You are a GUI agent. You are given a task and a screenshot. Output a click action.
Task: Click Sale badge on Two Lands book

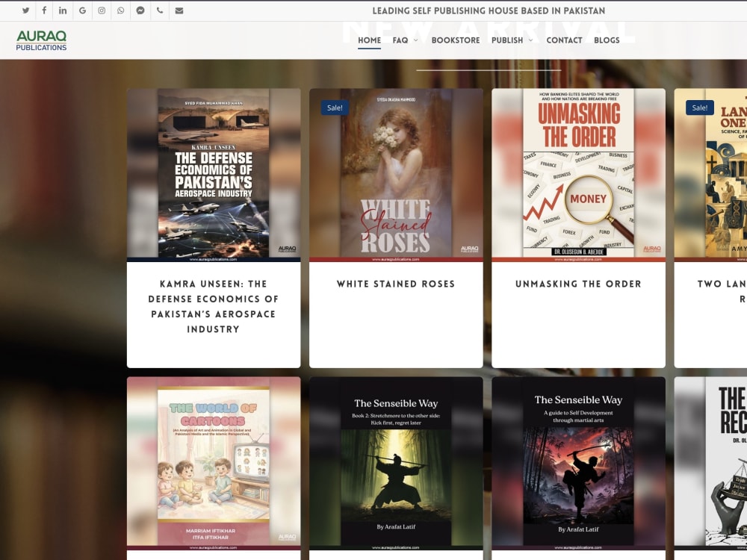pos(699,108)
